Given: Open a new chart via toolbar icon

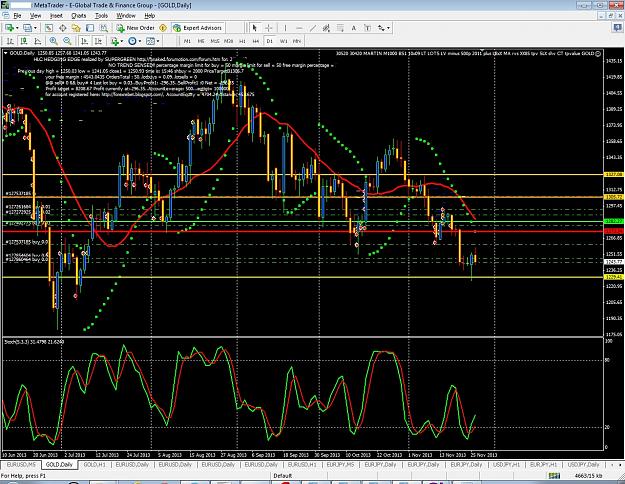Looking at the screenshot, I should [x=9, y=28].
